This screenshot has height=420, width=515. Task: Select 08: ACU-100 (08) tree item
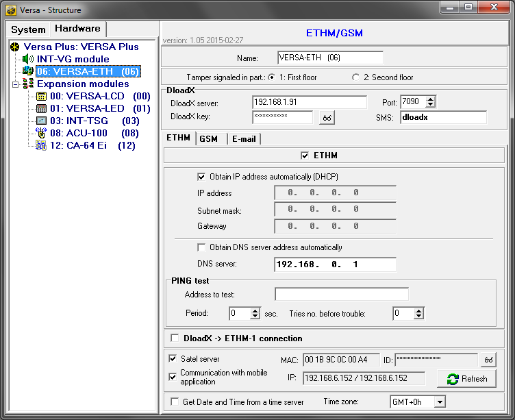pyautogui.click(x=95, y=133)
